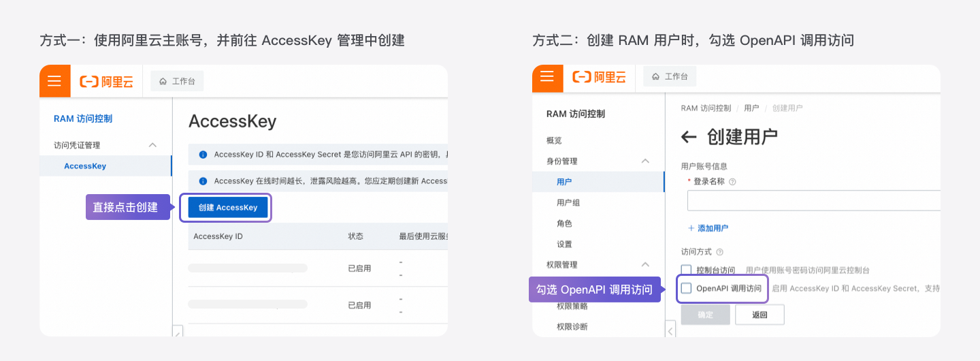Check 控制台访问 checkbox
This screenshot has width=980, height=361.
pos(686,270)
